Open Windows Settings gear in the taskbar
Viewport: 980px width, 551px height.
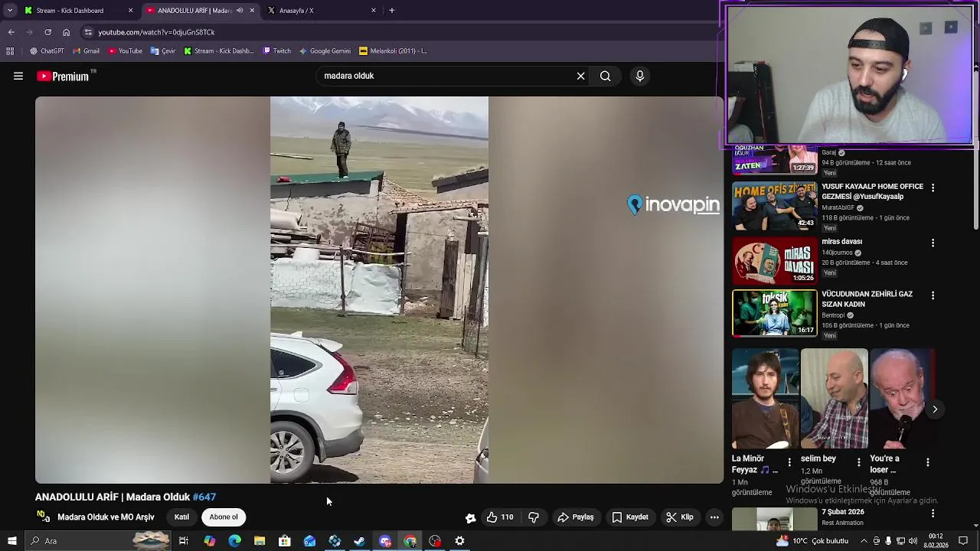pos(459,541)
